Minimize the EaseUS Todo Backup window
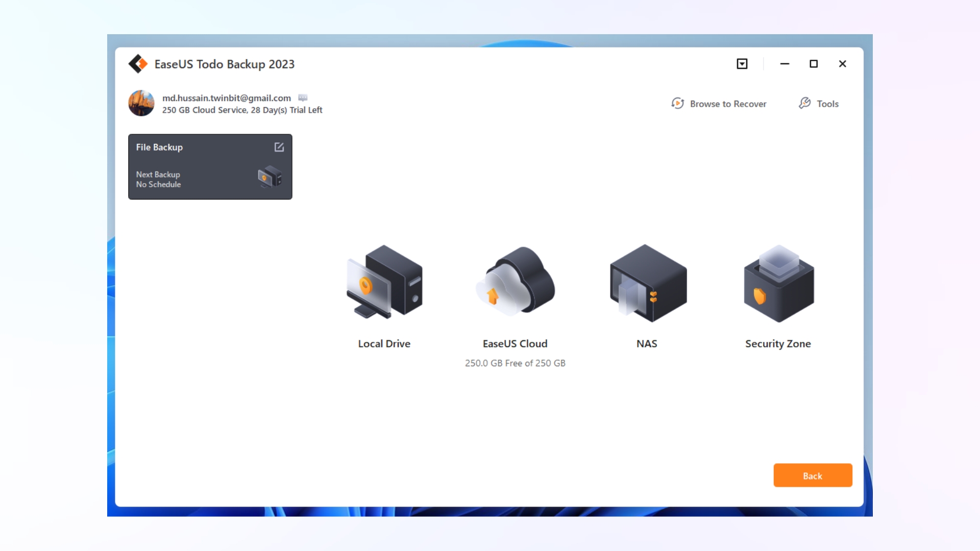The width and height of the screenshot is (980, 551). click(x=785, y=64)
